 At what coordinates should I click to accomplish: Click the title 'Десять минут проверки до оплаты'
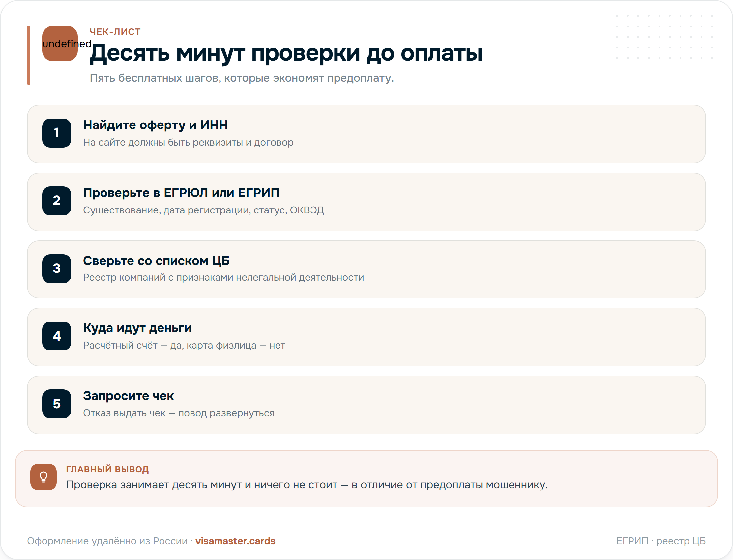(286, 53)
